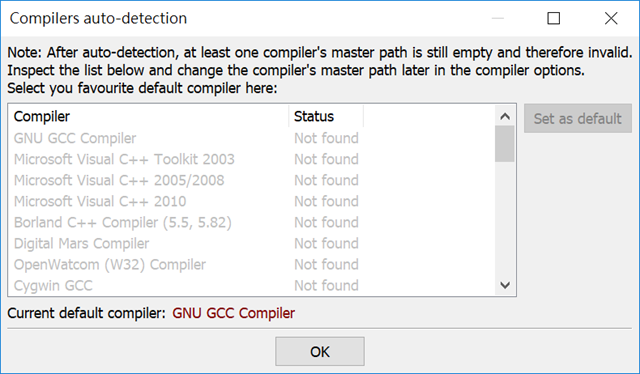Click the OK button
Image resolution: width=640 pixels, height=374 pixels.
coord(320,351)
